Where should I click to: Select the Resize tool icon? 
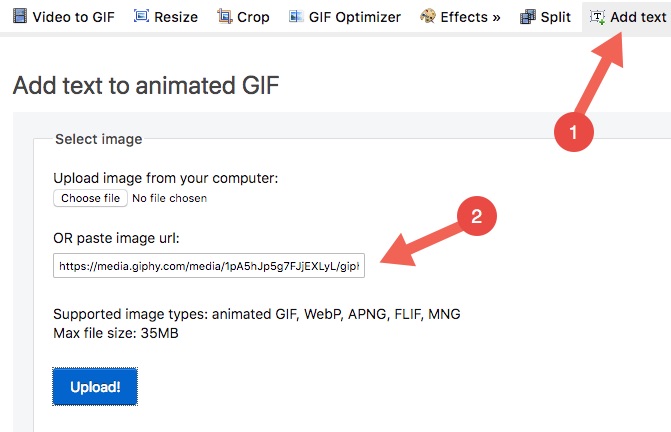pyautogui.click(x=141, y=16)
